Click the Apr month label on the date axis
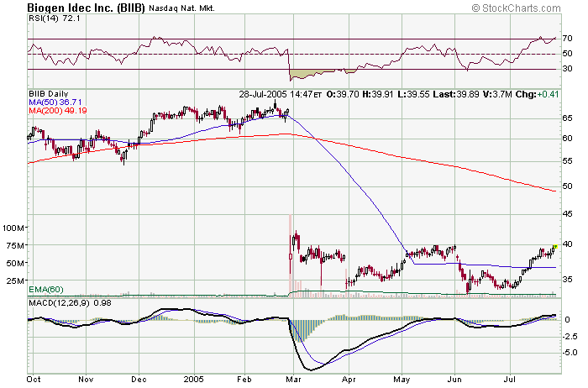 click(x=349, y=380)
